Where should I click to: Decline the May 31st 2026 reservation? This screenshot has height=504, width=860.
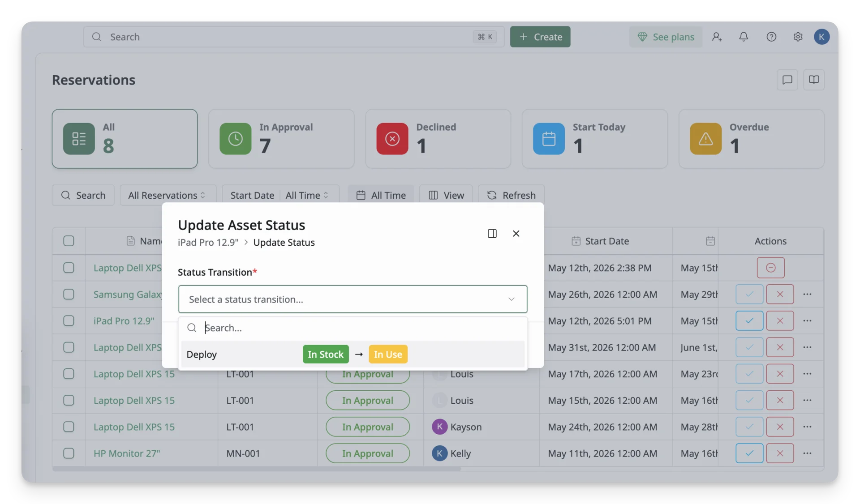780,347
